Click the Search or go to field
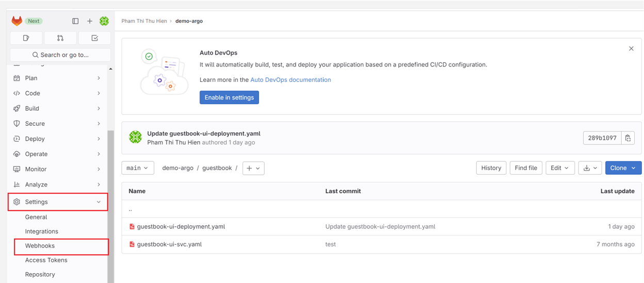 [x=60, y=55]
